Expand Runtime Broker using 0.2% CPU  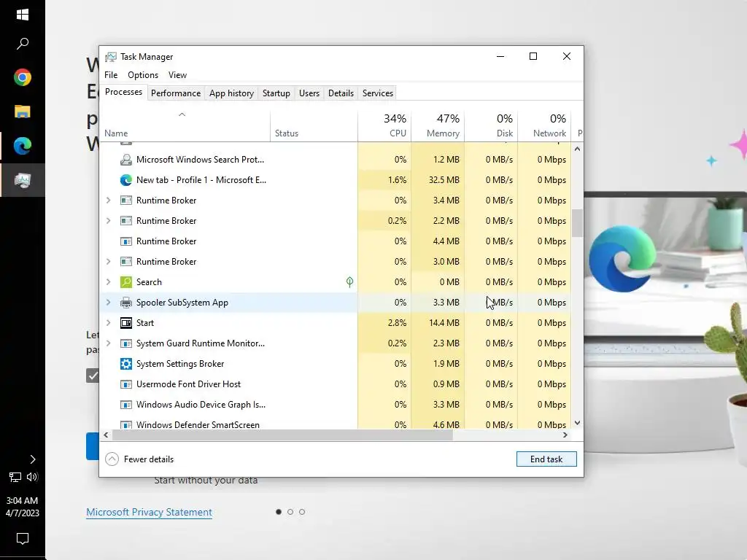[x=108, y=221]
